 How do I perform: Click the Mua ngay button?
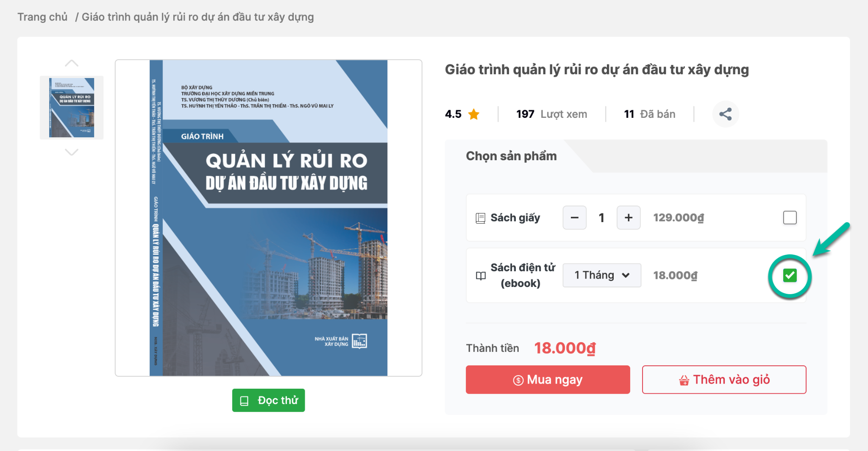(548, 380)
